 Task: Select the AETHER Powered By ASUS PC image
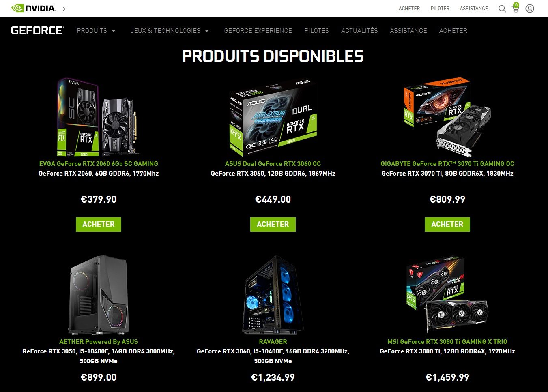(x=99, y=295)
